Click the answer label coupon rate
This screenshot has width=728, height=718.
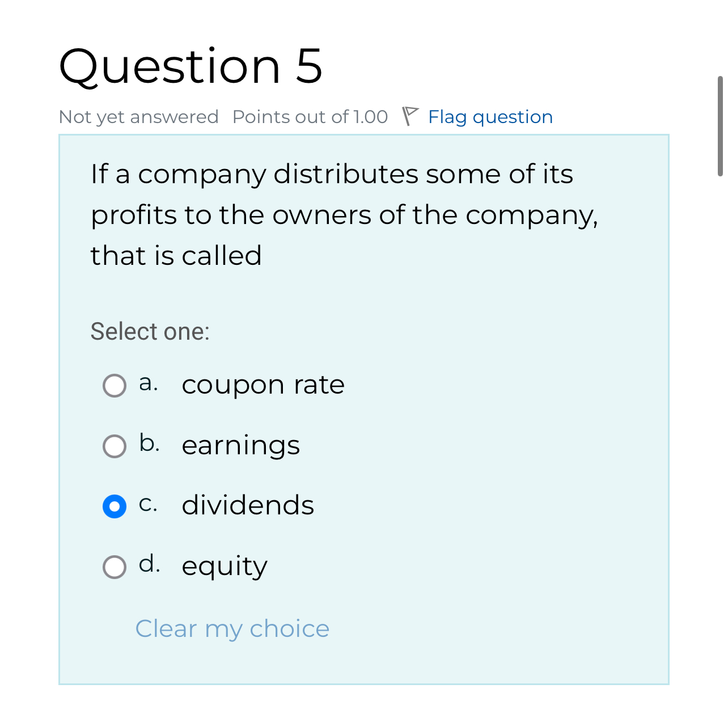click(x=263, y=385)
